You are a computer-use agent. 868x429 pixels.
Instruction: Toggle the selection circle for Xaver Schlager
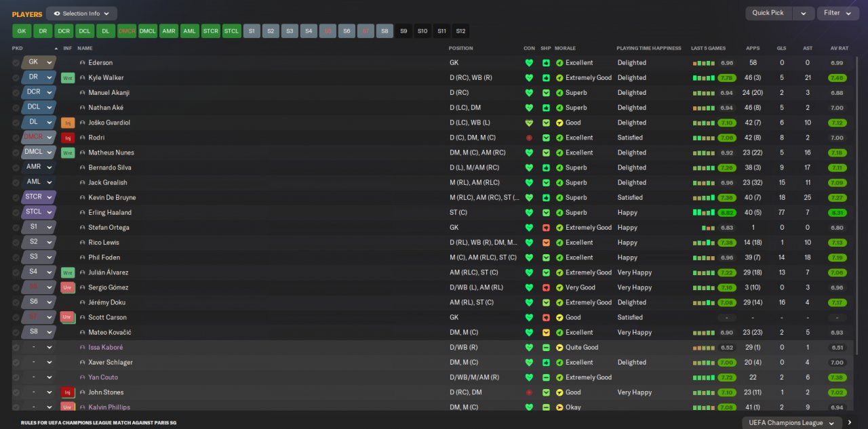16,363
